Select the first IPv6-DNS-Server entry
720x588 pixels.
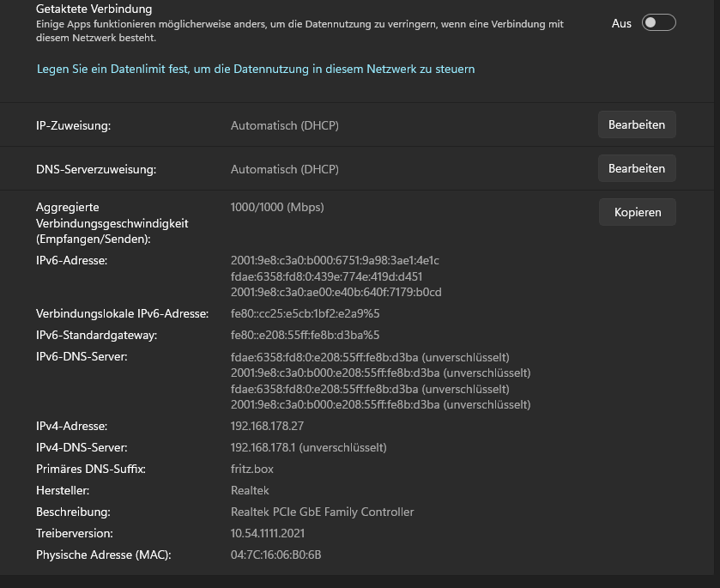pos(371,356)
